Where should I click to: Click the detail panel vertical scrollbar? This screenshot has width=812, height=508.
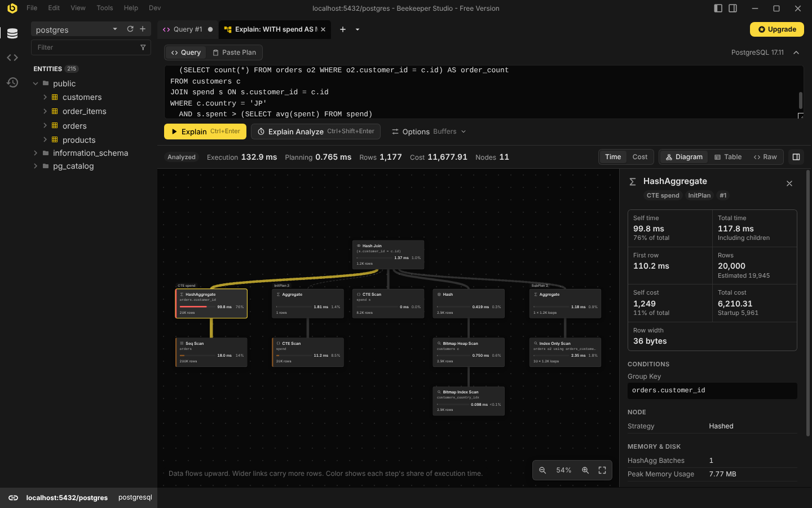click(808, 303)
